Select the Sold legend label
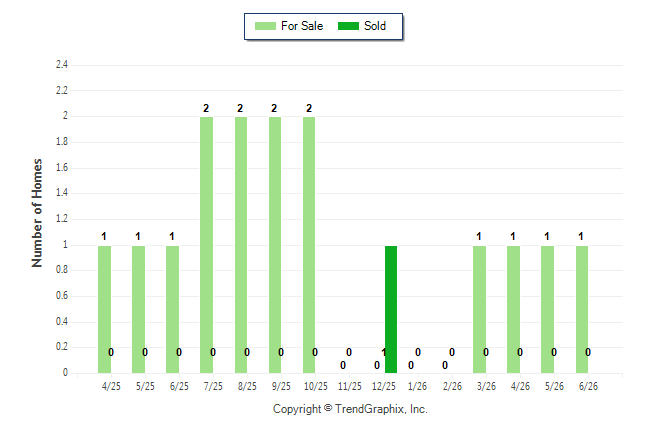 coord(375,26)
